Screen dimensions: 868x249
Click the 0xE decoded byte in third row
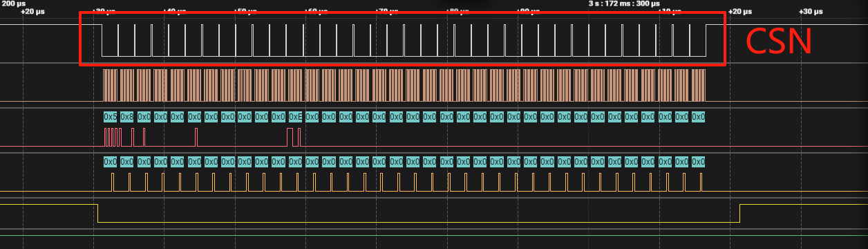[296, 117]
